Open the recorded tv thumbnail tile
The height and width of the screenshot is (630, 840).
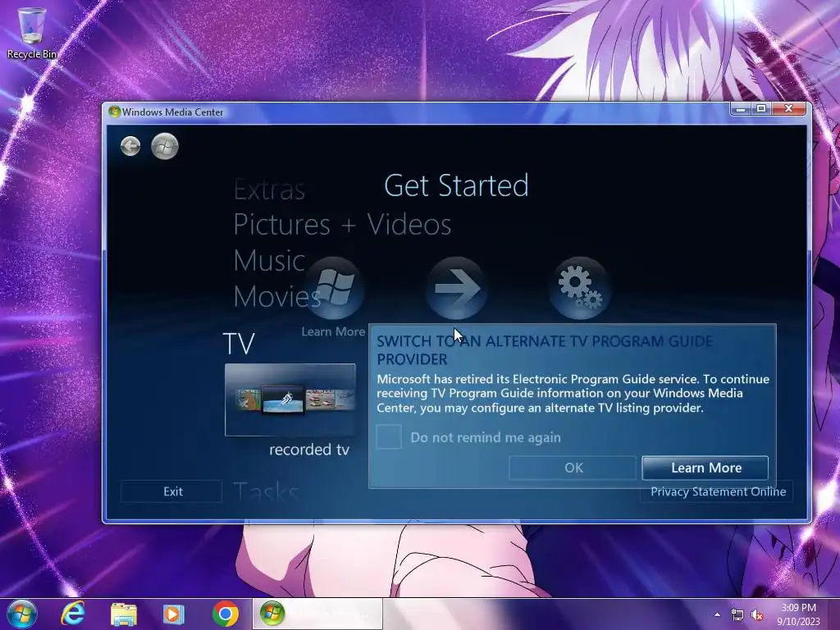click(x=290, y=399)
